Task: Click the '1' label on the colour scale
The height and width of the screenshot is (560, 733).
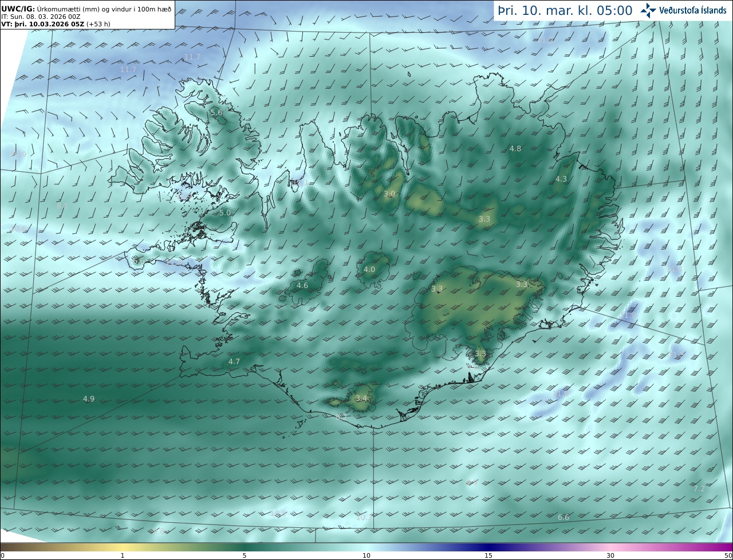Action: coord(123,555)
